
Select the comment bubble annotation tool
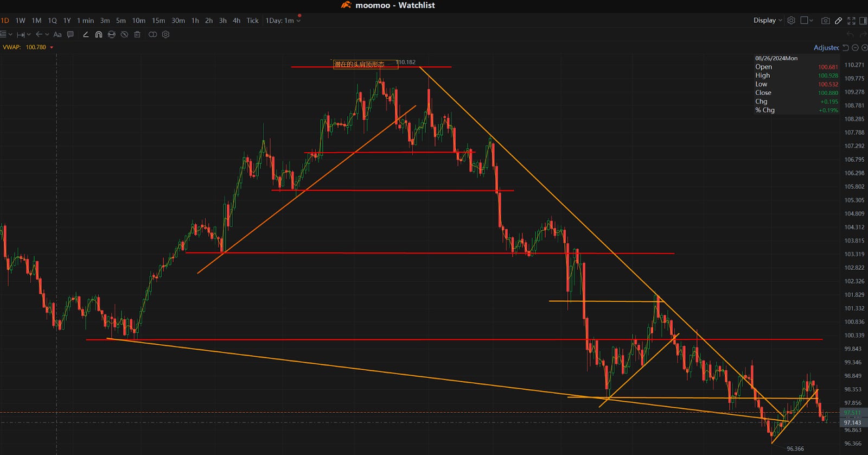click(x=71, y=34)
